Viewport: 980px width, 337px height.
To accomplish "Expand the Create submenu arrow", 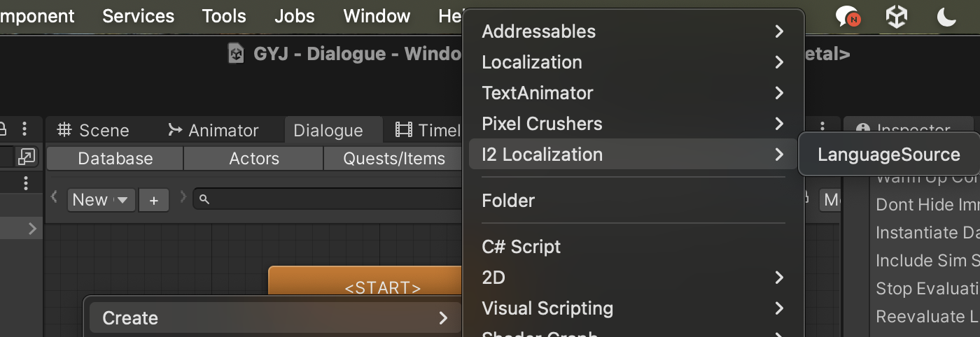I will coord(443,318).
